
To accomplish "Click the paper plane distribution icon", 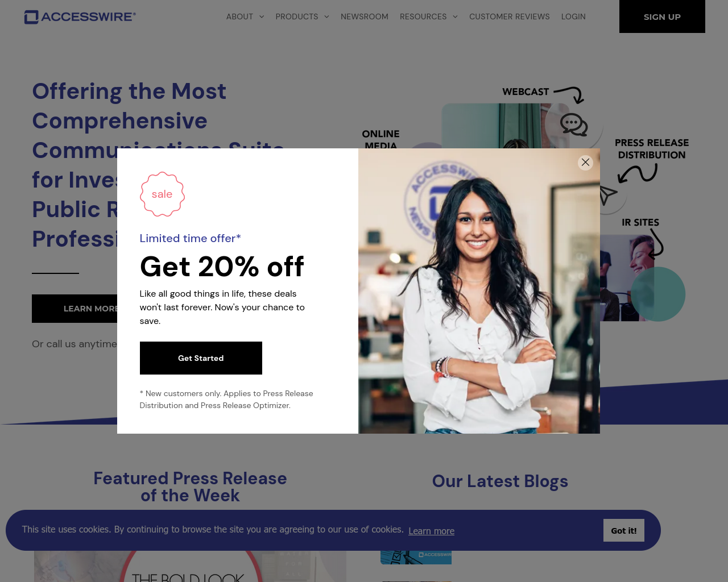I will click(x=608, y=195).
